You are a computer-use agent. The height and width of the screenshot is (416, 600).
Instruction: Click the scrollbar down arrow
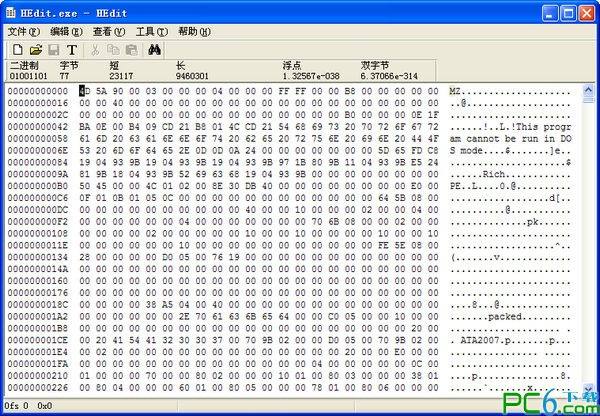(588, 391)
